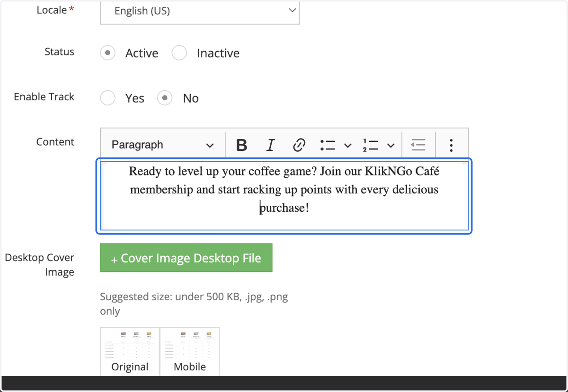Toggle bold formatting in Content editor
The width and height of the screenshot is (568, 392).
click(x=241, y=145)
